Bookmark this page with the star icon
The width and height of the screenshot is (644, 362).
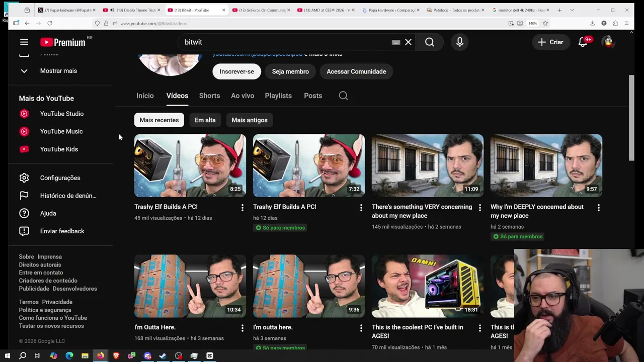545,23
